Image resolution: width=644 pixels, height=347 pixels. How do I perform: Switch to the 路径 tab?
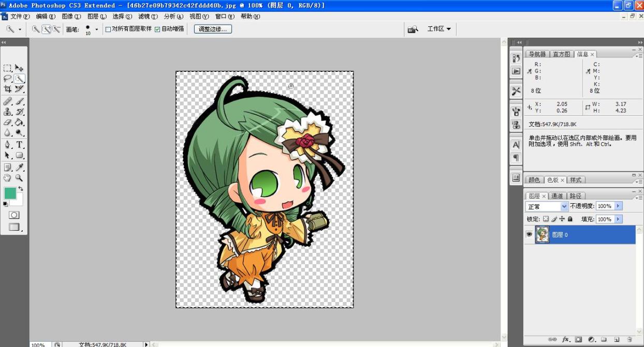pos(575,196)
